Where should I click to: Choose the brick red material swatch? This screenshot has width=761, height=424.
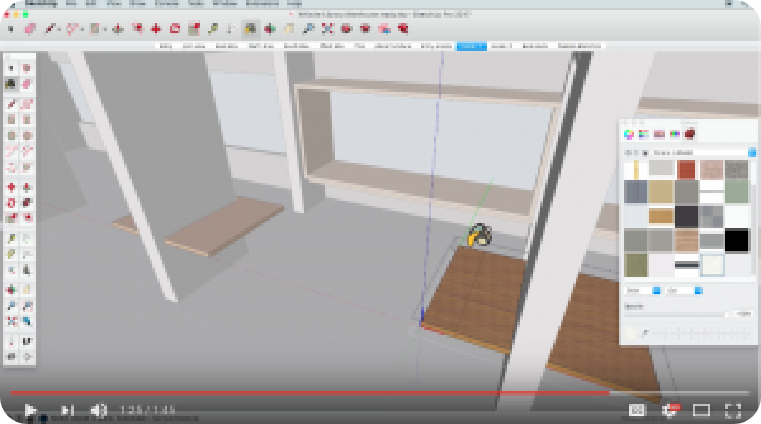pyautogui.click(x=686, y=170)
